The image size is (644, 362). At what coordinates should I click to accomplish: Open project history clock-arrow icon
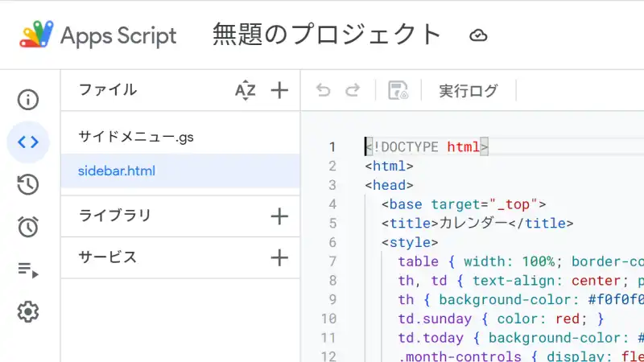28,184
